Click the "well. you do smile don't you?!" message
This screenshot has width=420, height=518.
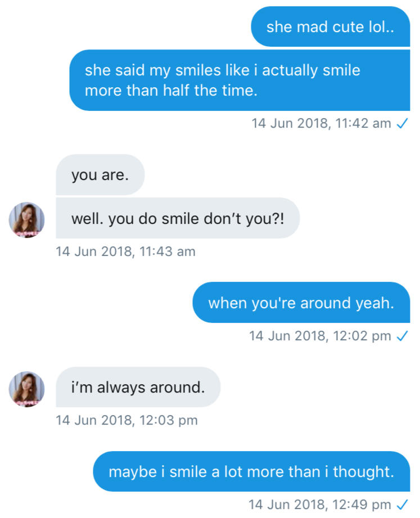tap(178, 218)
